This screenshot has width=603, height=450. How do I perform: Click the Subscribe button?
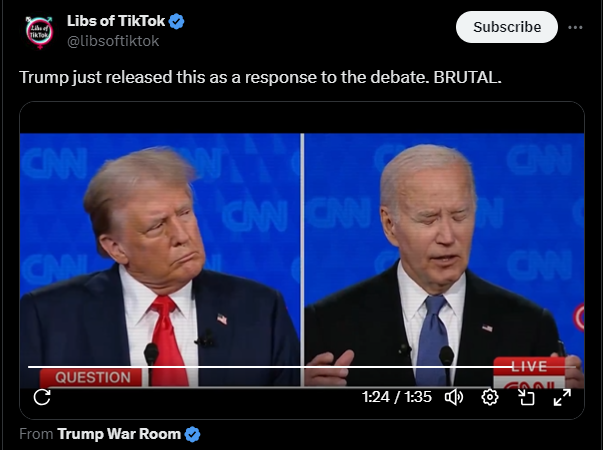tap(507, 27)
